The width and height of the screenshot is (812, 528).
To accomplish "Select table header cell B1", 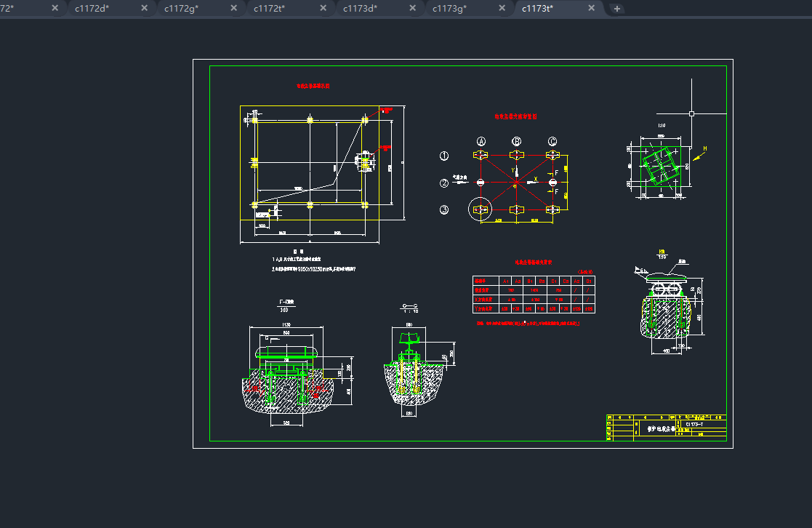I will (530, 281).
